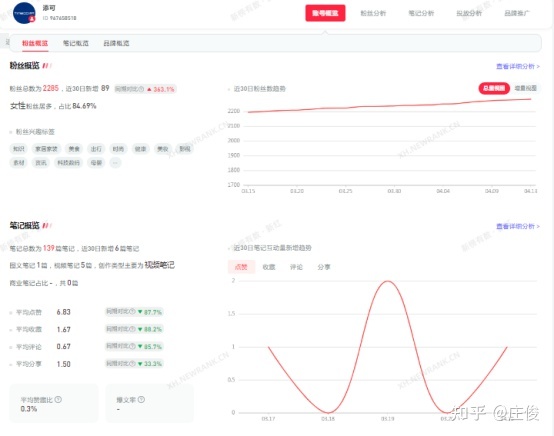Click the 近30日笔记互动量新增趋势 chart title

[272, 248]
